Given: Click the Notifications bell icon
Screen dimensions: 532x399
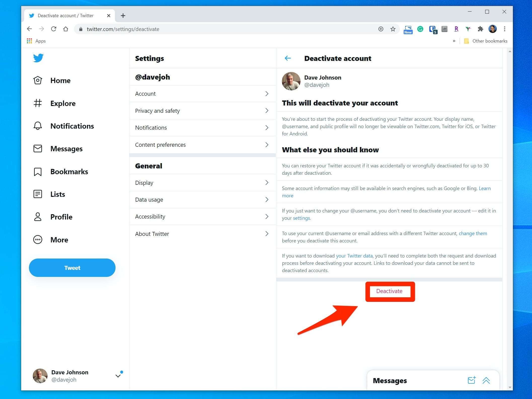Looking at the screenshot, I should 38,126.
